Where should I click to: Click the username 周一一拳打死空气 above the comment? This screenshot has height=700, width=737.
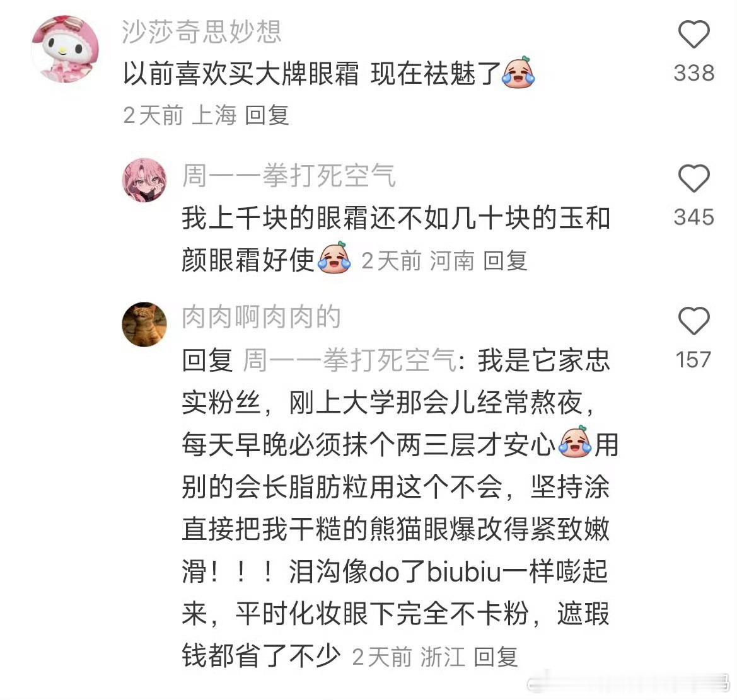[289, 175]
